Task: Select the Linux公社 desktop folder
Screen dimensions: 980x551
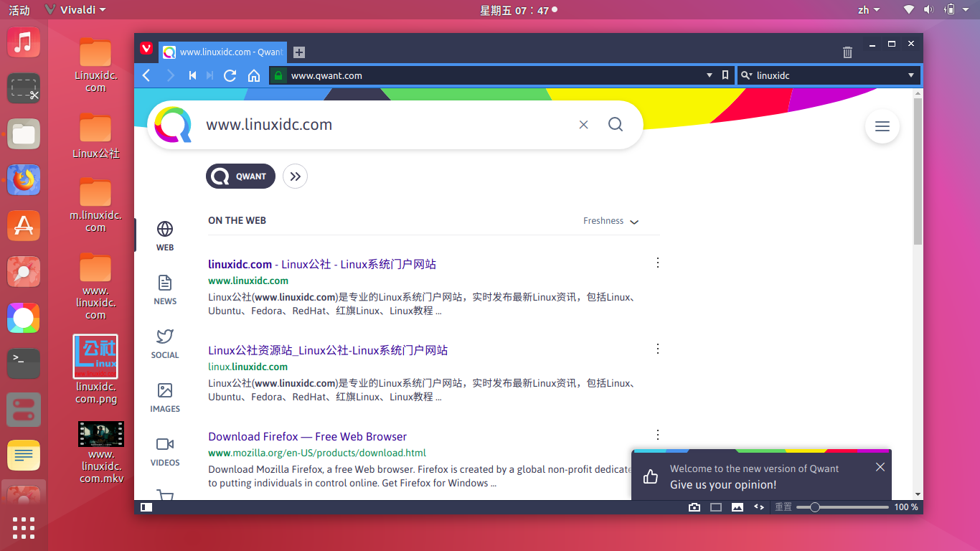Action: coord(96,136)
